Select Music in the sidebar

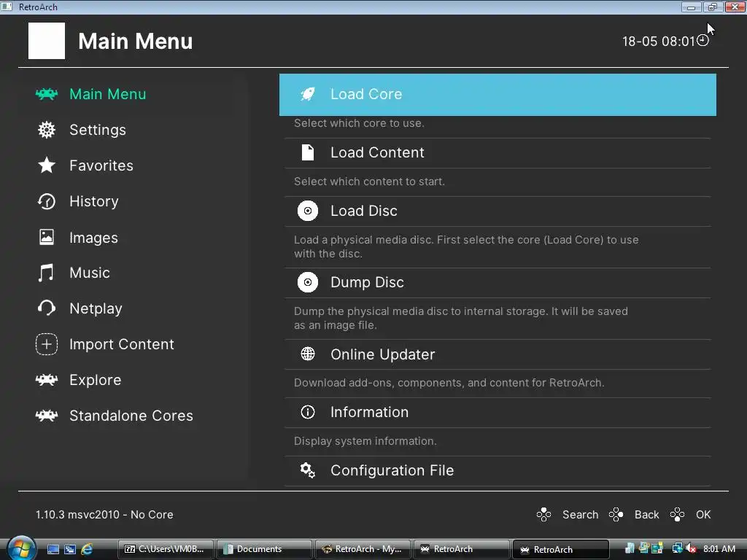[90, 273]
